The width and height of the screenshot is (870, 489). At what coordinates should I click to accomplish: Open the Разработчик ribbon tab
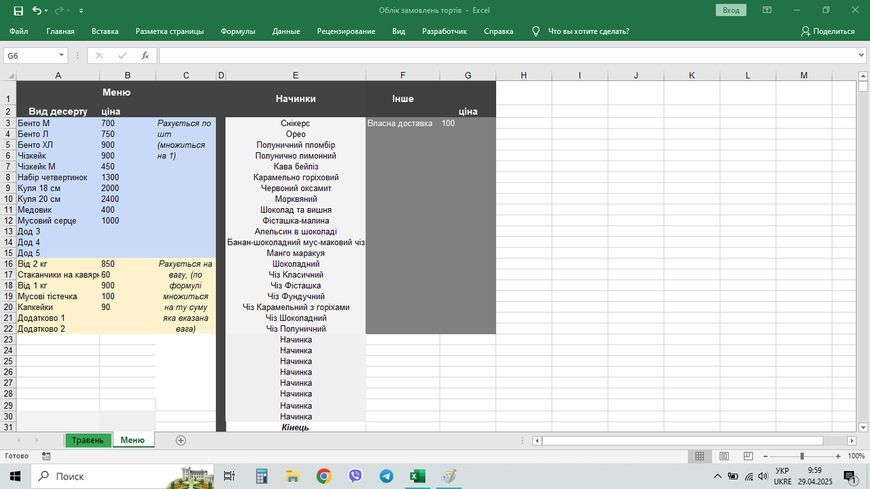pyautogui.click(x=444, y=31)
